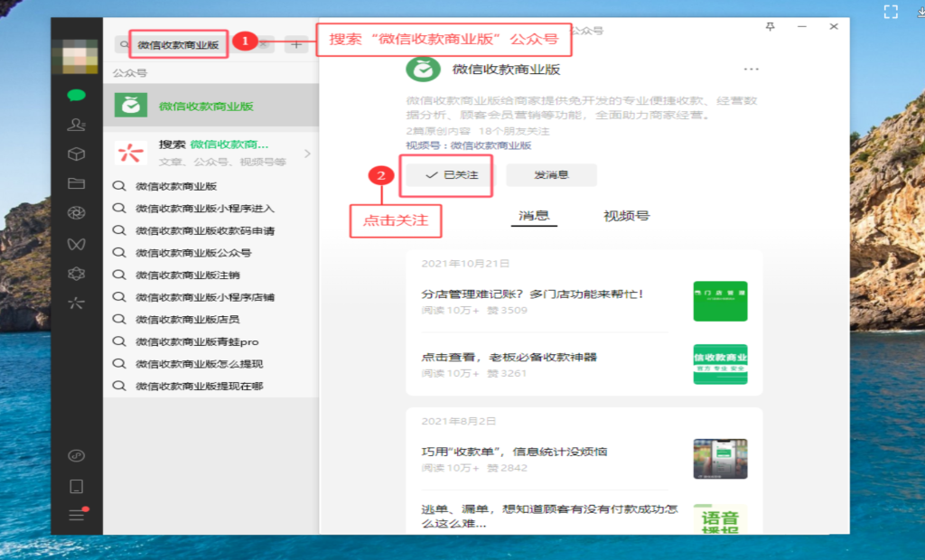The width and height of the screenshot is (925, 560).
Task: Open the Files folder icon
Action: pyautogui.click(x=76, y=183)
